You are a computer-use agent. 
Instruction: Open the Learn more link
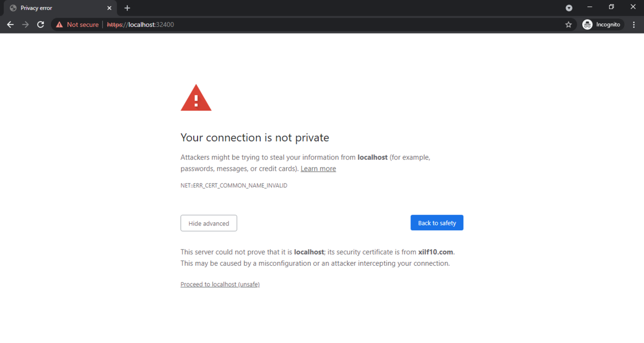pos(318,169)
